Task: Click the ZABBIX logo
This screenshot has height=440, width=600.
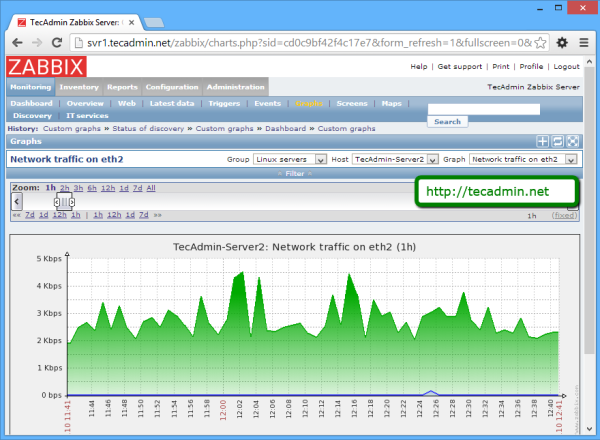Action: pos(46,68)
